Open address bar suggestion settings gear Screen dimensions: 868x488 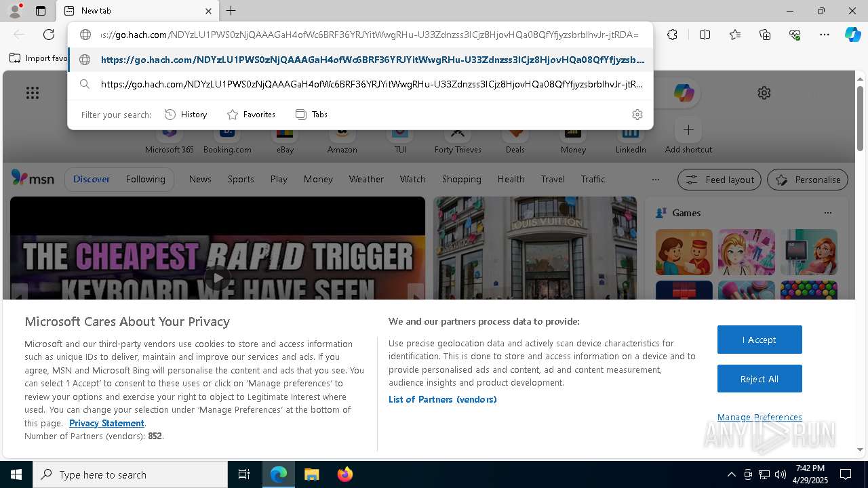pyautogui.click(x=637, y=115)
